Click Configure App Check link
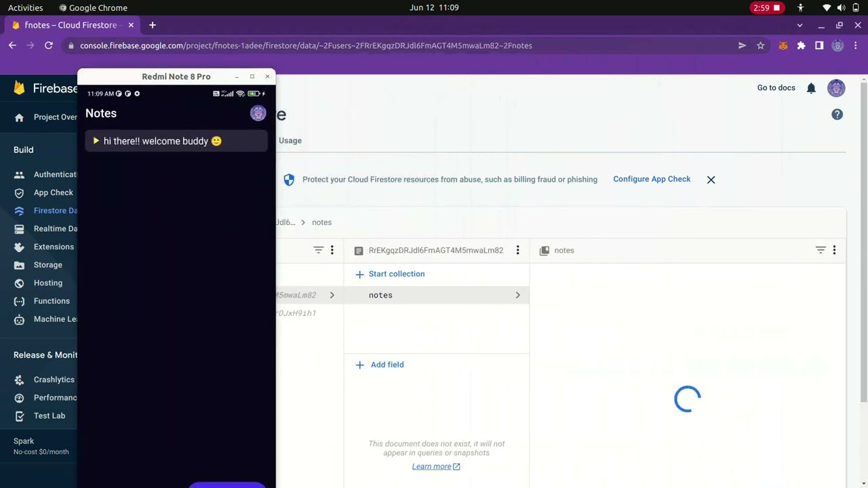The image size is (868, 488). click(x=652, y=179)
